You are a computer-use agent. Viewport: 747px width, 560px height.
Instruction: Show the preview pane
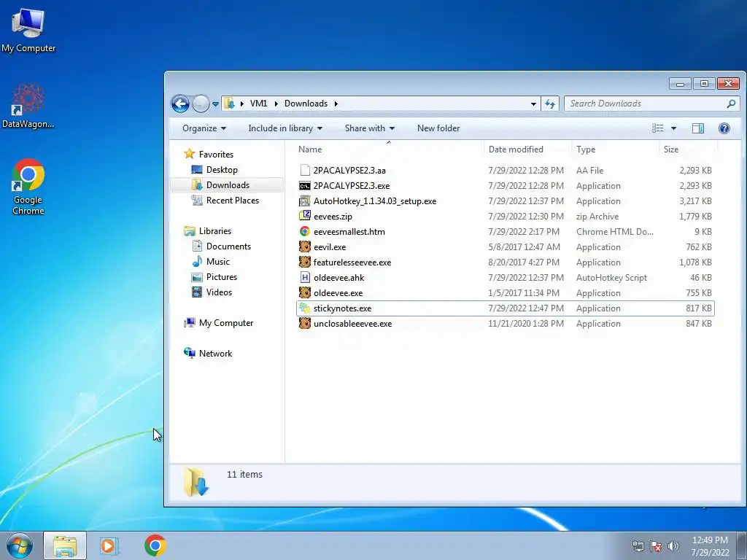click(x=698, y=128)
